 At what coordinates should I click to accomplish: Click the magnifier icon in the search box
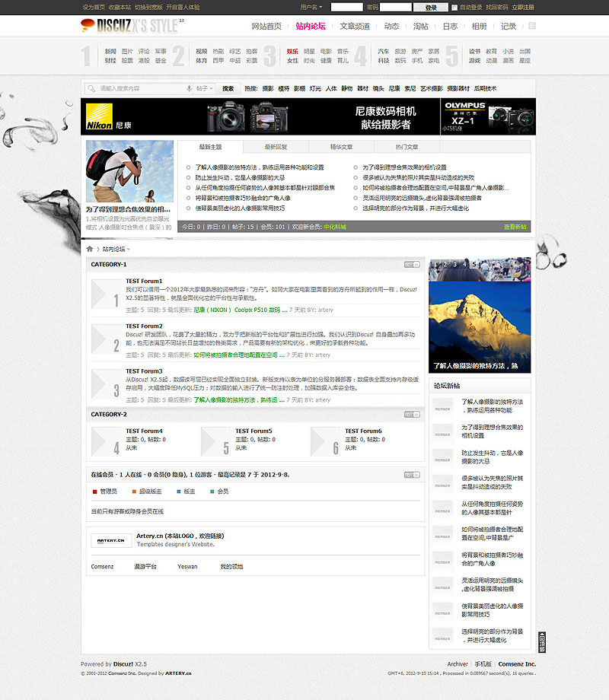(x=91, y=88)
